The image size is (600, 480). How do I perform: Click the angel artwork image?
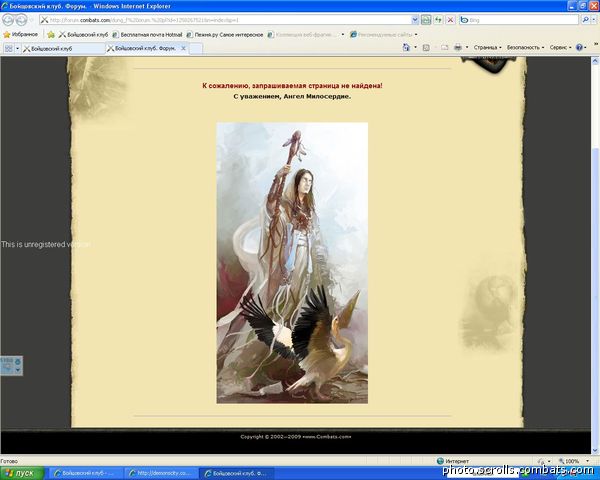[292, 263]
